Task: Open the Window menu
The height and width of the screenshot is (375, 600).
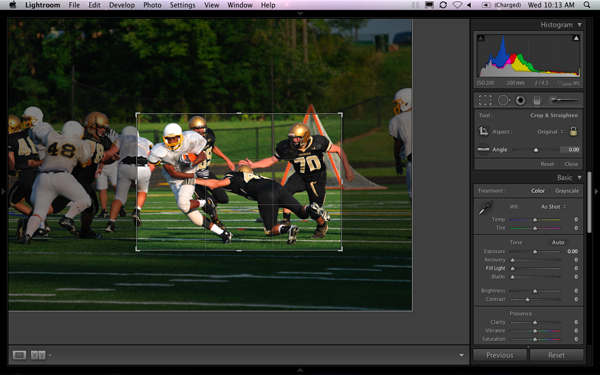Action: point(240,5)
